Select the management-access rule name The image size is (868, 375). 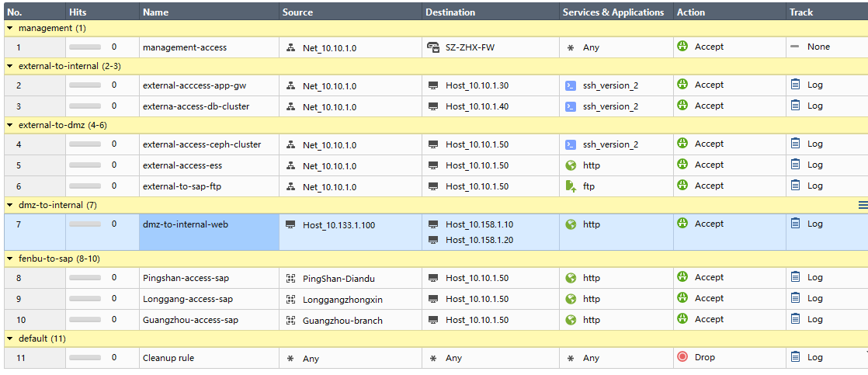[185, 47]
